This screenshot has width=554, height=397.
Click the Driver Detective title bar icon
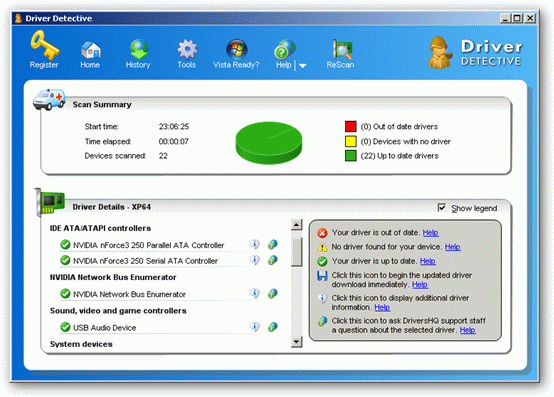coord(18,18)
